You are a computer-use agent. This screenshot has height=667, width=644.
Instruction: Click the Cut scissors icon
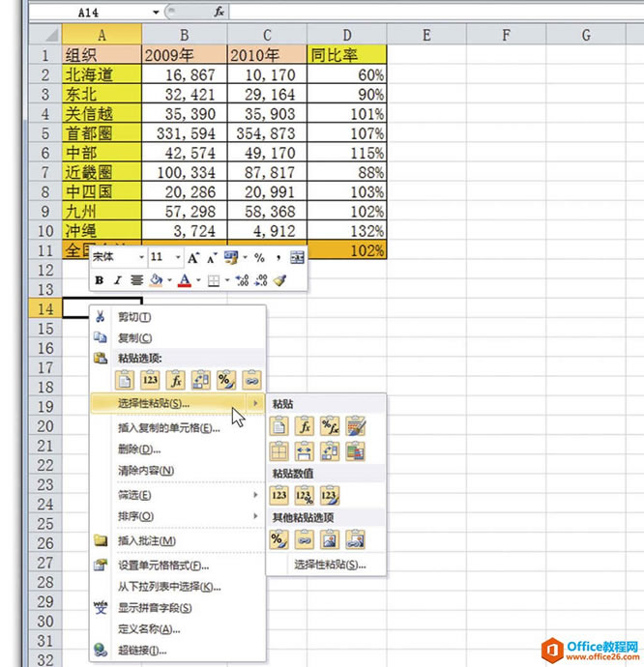click(100, 316)
